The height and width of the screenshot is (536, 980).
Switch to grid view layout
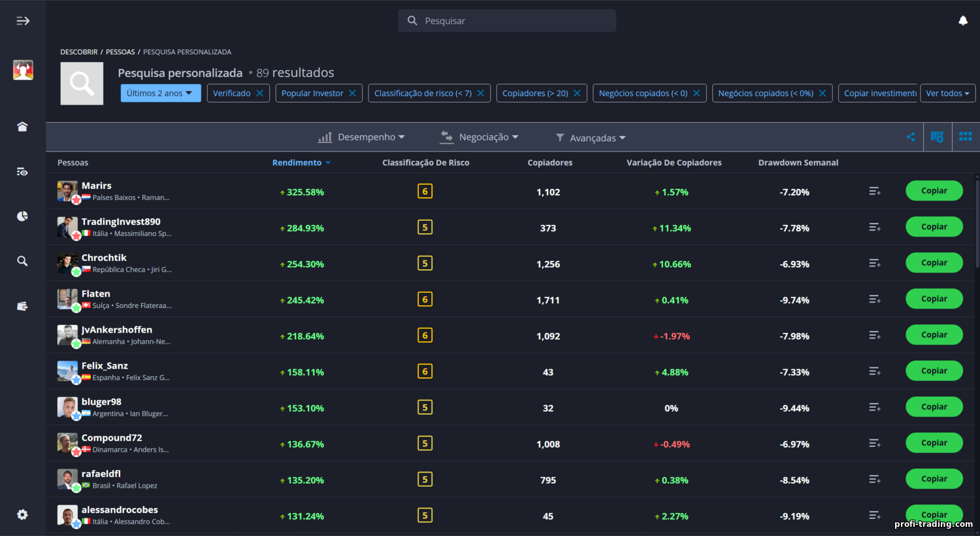point(965,137)
